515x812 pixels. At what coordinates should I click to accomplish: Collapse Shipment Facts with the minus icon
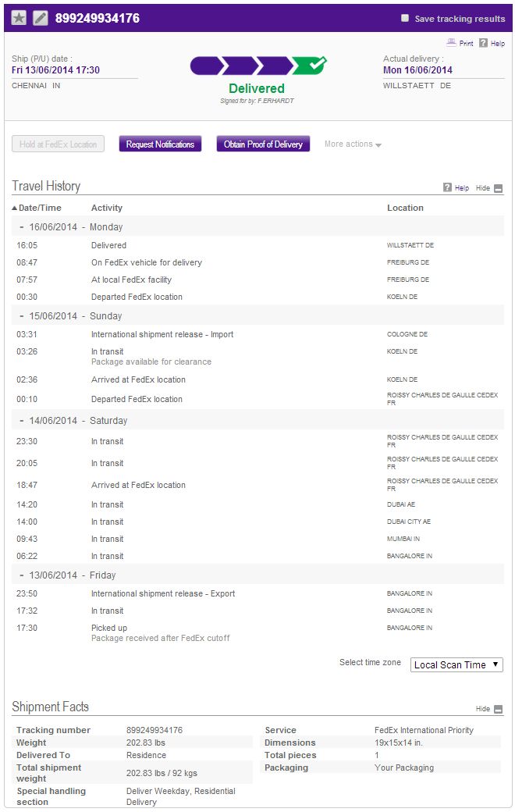point(499,709)
